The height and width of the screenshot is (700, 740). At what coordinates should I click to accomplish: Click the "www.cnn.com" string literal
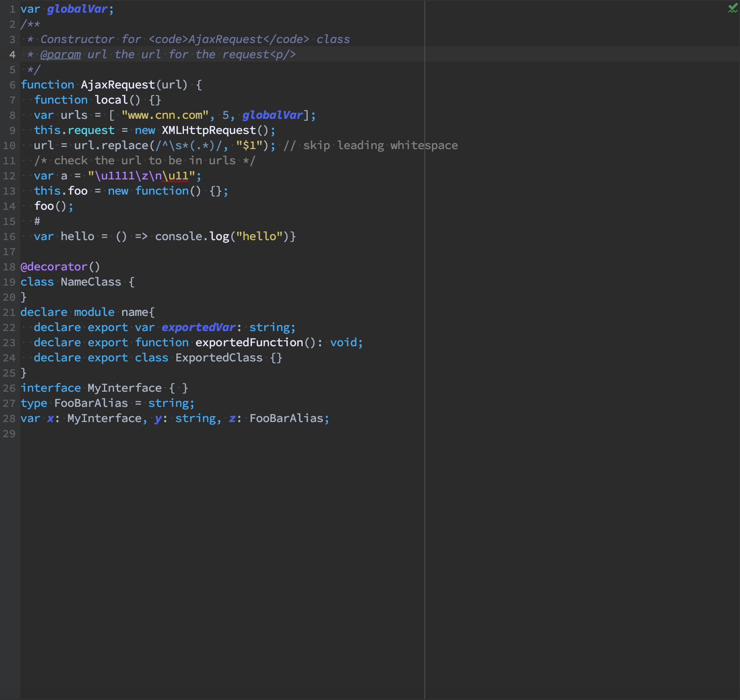tap(165, 115)
